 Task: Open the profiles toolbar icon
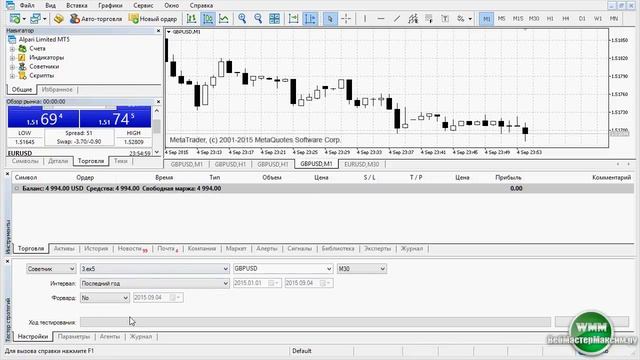click(x=36, y=19)
